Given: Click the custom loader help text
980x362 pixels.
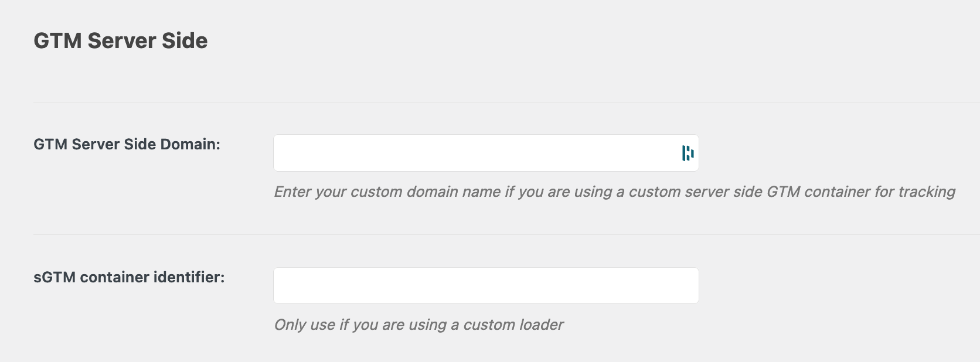Looking at the screenshot, I should coord(418,325).
